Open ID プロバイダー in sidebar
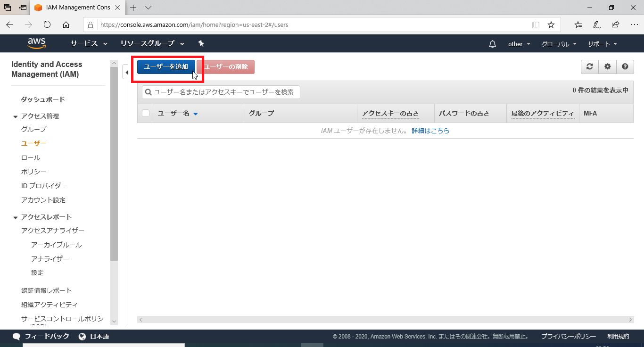Image resolution: width=644 pixels, height=347 pixels. click(44, 186)
